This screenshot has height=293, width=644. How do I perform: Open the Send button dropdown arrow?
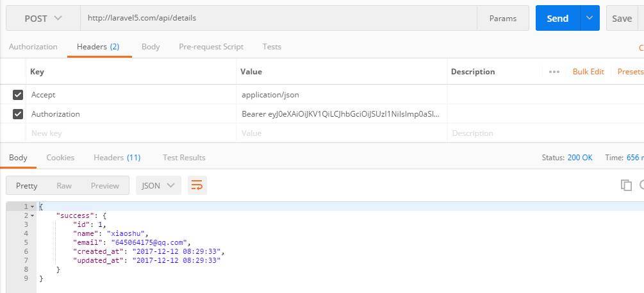tap(590, 18)
